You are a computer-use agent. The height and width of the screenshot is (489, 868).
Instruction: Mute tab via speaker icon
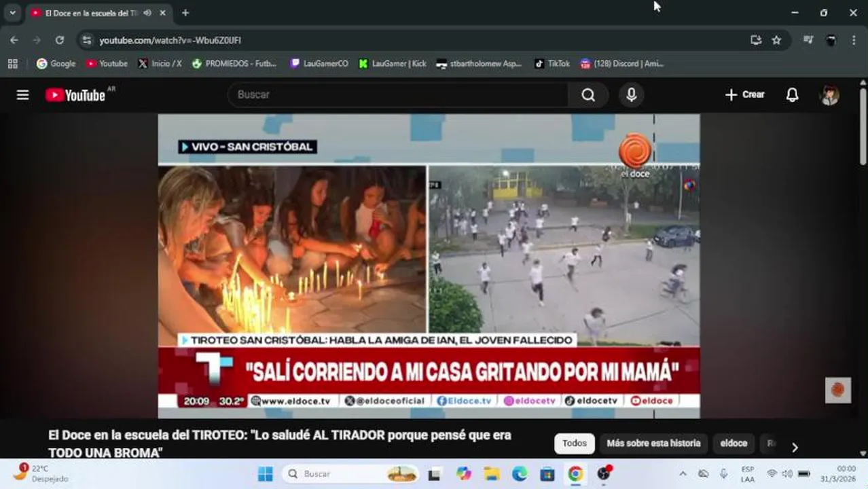[147, 13]
